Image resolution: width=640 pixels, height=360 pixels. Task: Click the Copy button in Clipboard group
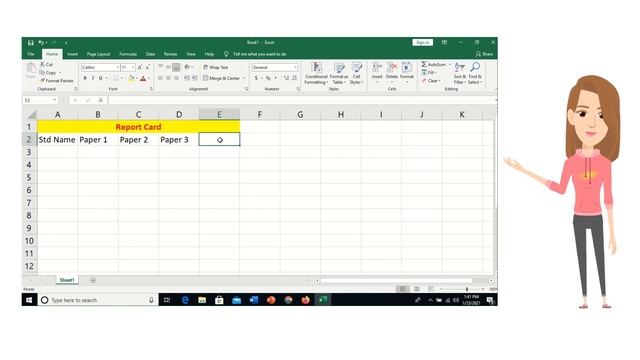[49, 73]
